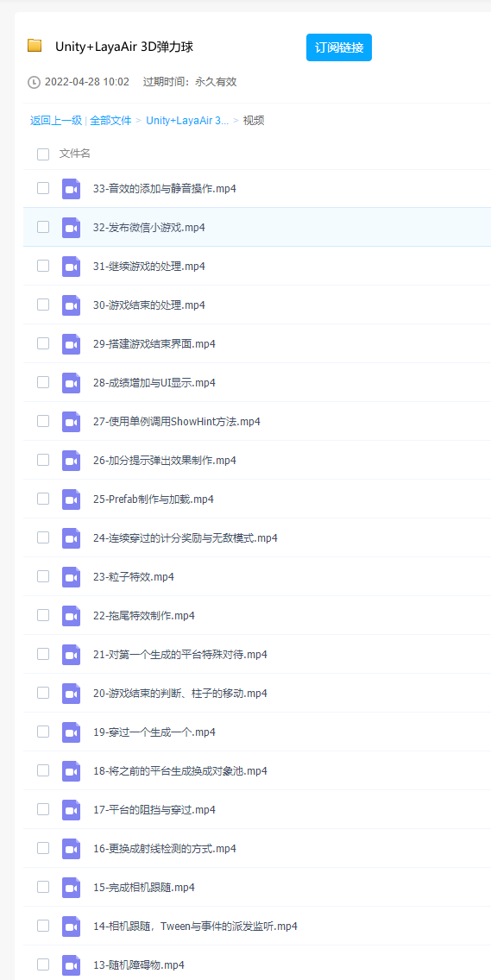Tick checkbox for 22-拖尾特效制作.mp4
The height and width of the screenshot is (980, 491).
(x=43, y=615)
